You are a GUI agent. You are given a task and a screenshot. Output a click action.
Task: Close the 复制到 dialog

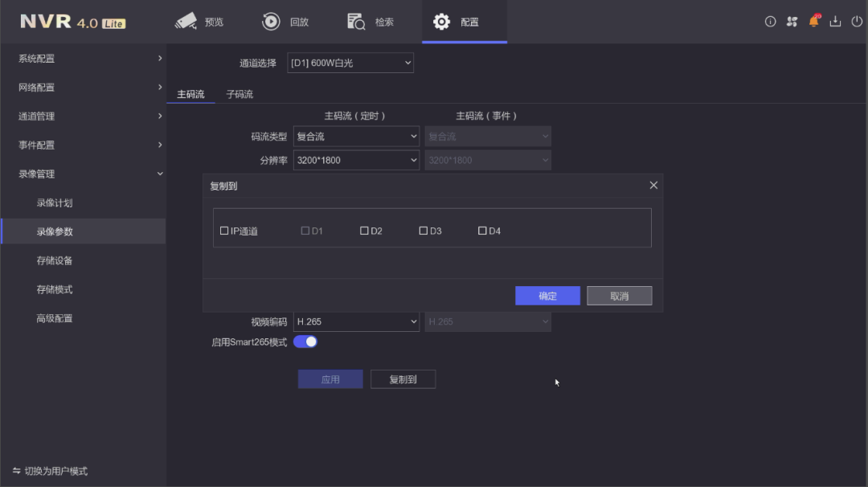coord(653,186)
